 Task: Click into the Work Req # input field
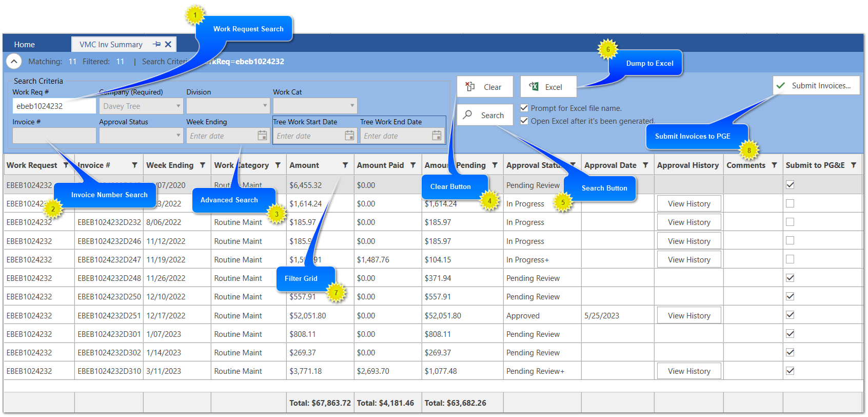click(54, 106)
